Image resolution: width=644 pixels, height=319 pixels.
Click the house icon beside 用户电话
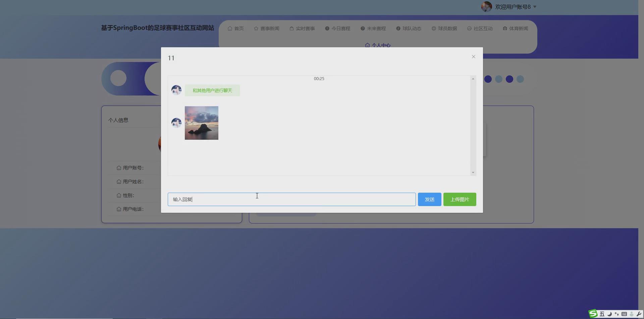click(119, 209)
